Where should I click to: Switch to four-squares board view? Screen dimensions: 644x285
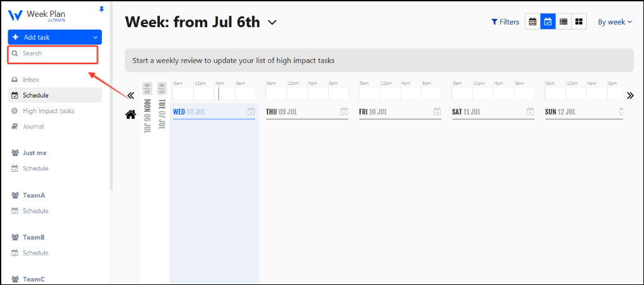click(579, 22)
